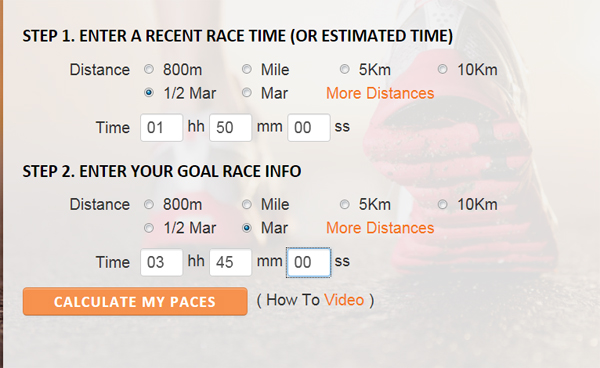
Task: Choose Mile for the recent race distance
Action: 247,69
